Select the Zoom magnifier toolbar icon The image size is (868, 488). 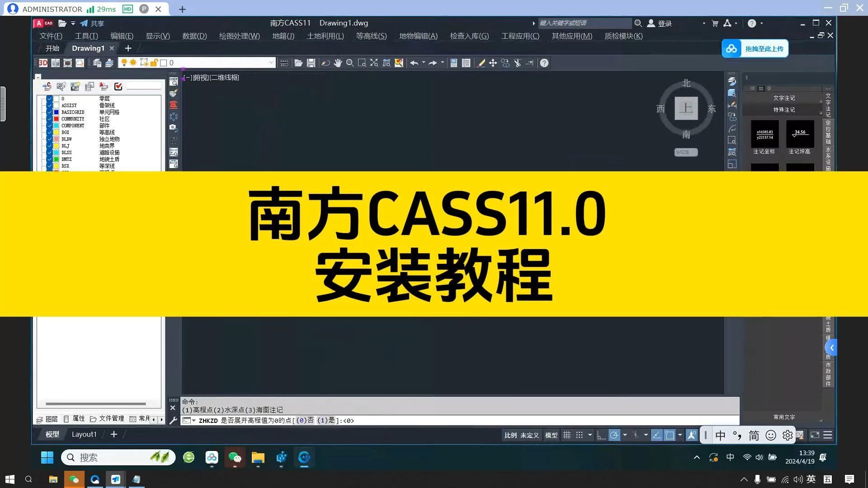349,63
